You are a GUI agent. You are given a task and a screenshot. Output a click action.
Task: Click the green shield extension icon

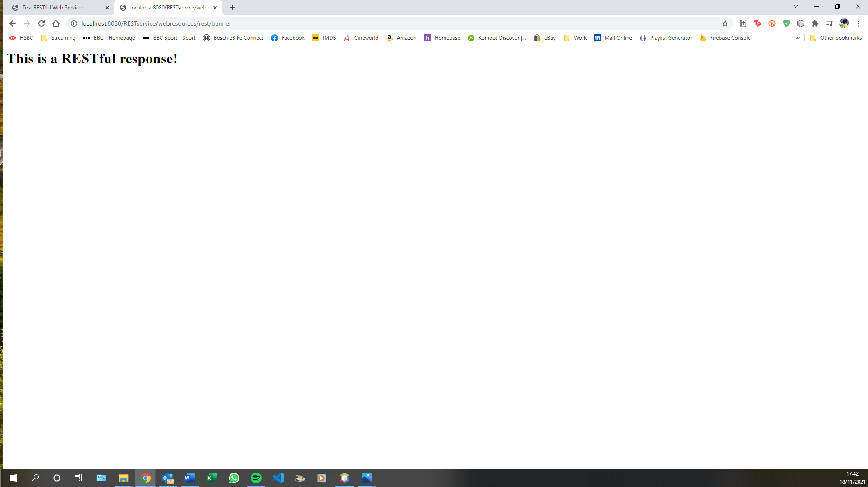click(786, 23)
